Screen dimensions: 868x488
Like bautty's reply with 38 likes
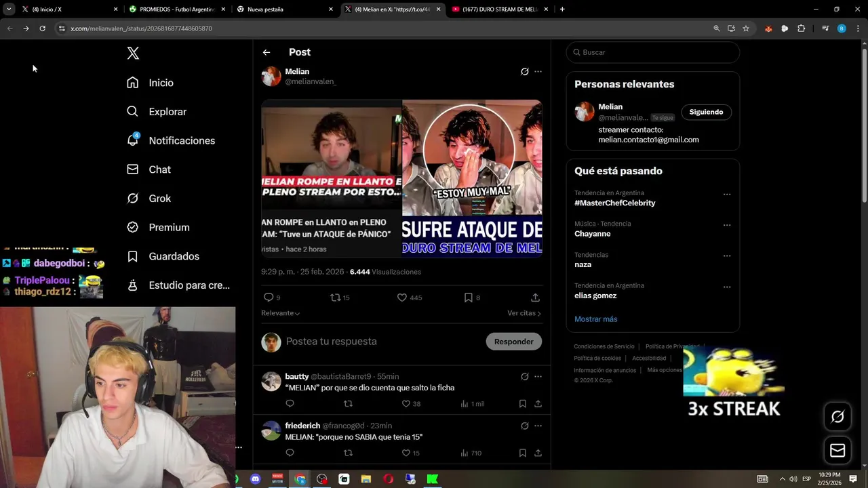[x=406, y=404]
